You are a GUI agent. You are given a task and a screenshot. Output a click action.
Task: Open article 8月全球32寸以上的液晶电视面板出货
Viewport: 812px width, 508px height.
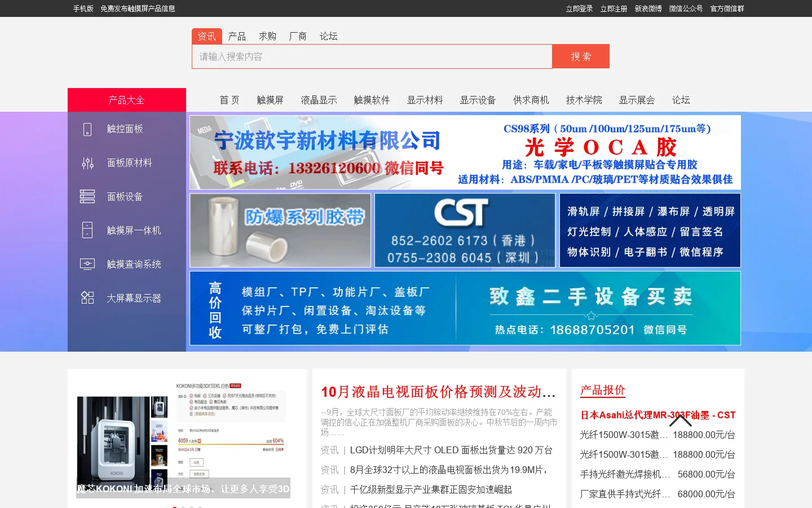click(449, 470)
